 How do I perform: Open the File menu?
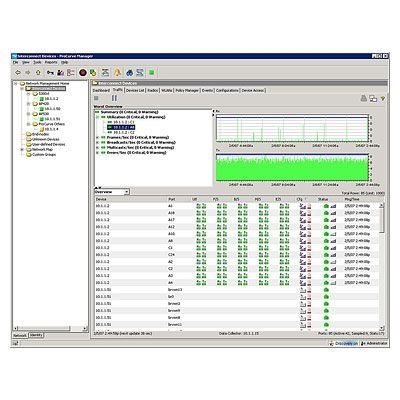coord(15,62)
